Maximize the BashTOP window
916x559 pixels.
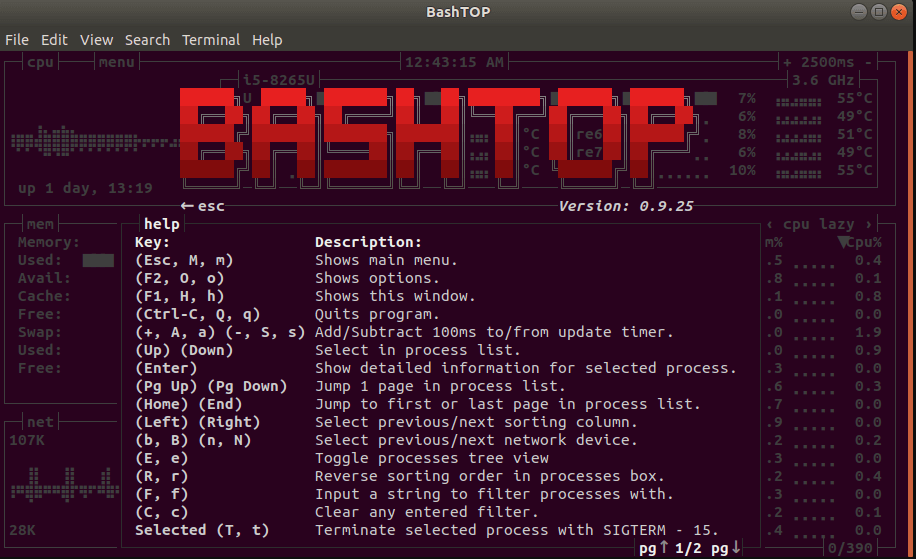879,12
